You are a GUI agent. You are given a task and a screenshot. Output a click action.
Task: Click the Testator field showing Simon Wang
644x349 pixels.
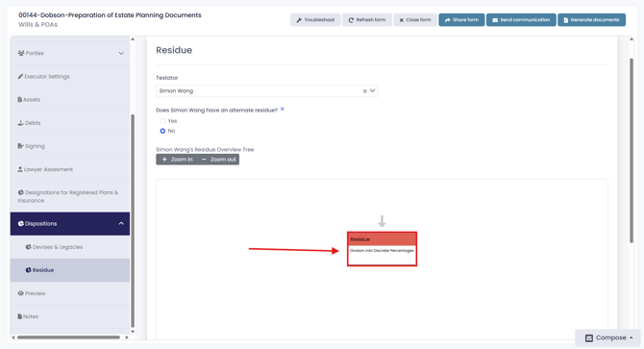(266, 90)
